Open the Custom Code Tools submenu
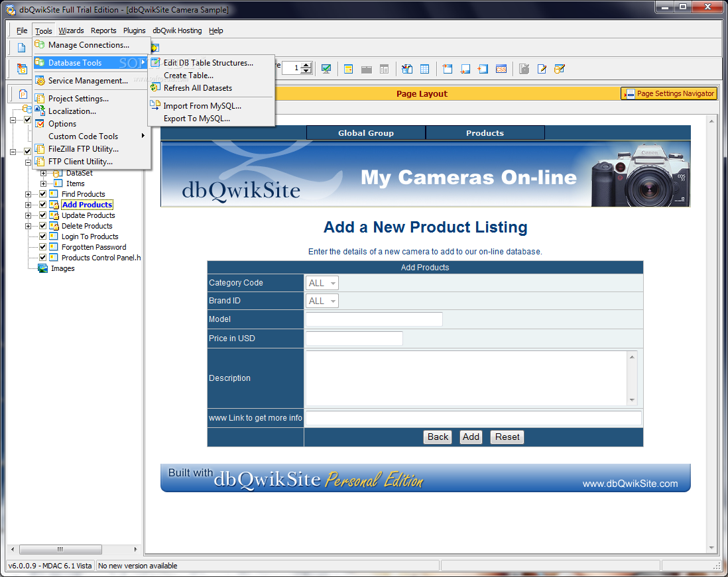The image size is (728, 577). tap(92, 136)
